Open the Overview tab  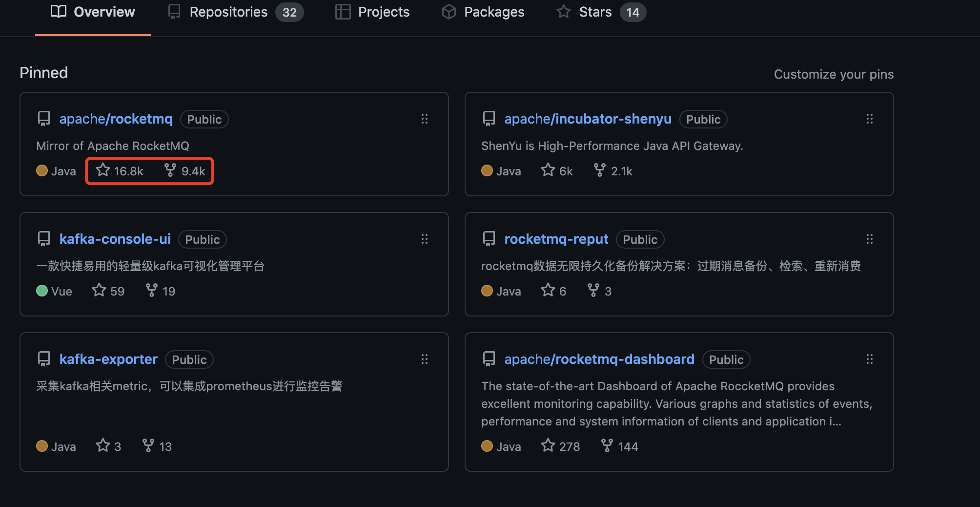click(93, 12)
